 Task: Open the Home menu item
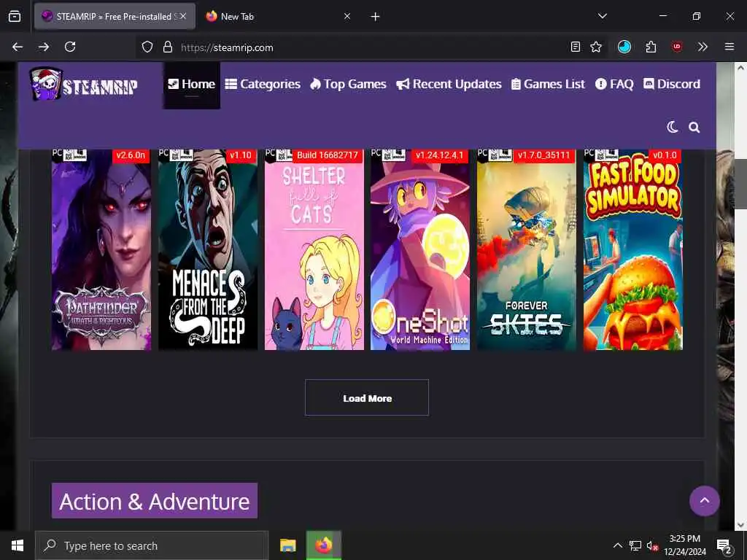click(192, 85)
